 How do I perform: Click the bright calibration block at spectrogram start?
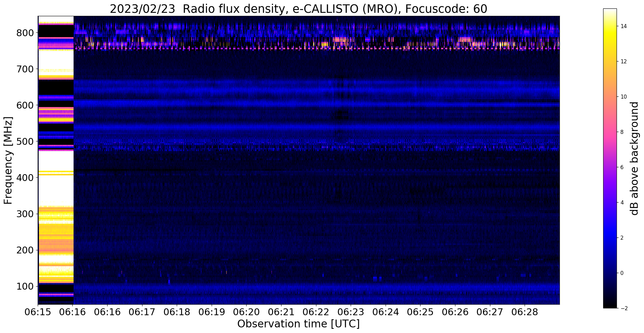(x=56, y=160)
